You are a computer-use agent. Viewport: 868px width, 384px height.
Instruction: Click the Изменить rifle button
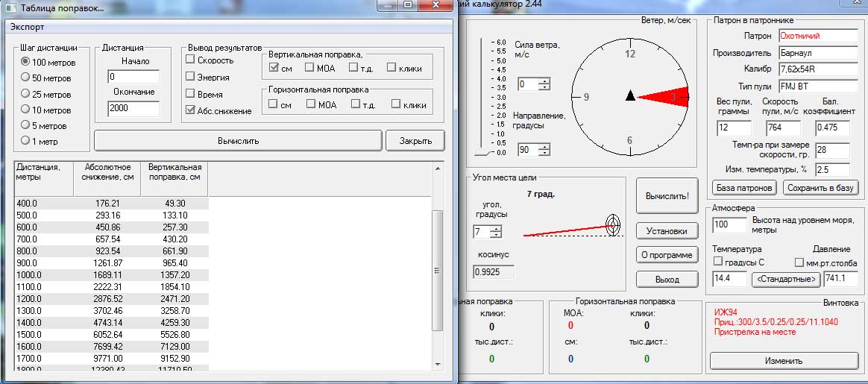coord(784,361)
